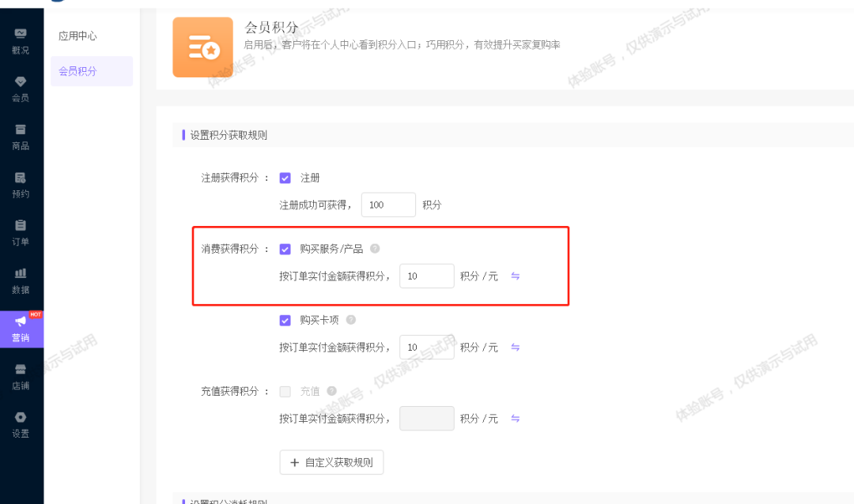Open 订单 orders in sidebar
Image resolution: width=854 pixels, height=504 pixels.
pos(21,233)
